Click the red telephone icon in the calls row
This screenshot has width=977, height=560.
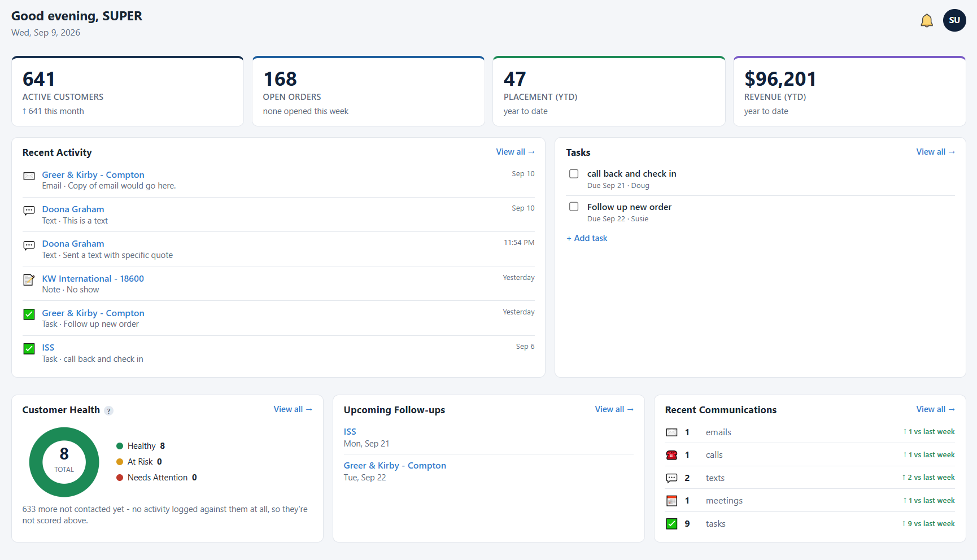671,455
